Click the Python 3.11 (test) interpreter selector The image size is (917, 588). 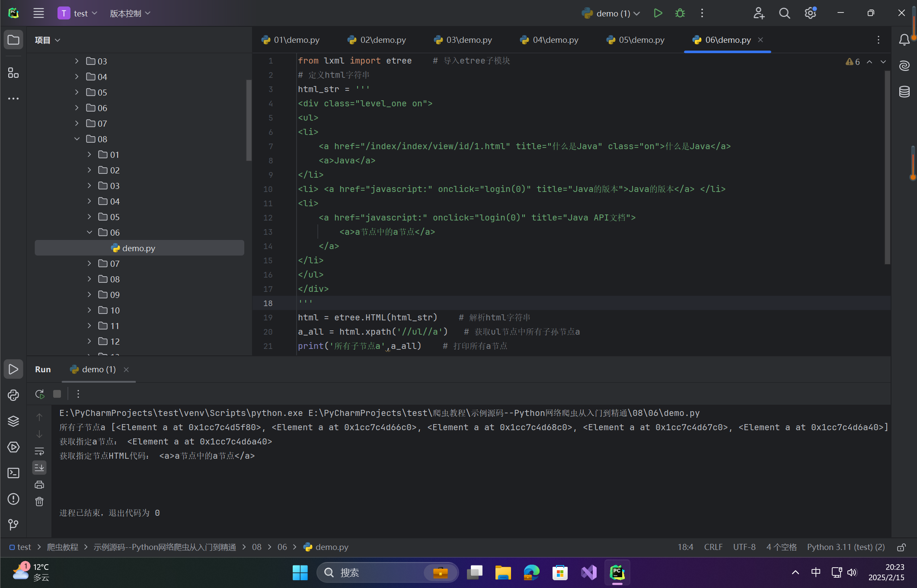click(x=846, y=547)
